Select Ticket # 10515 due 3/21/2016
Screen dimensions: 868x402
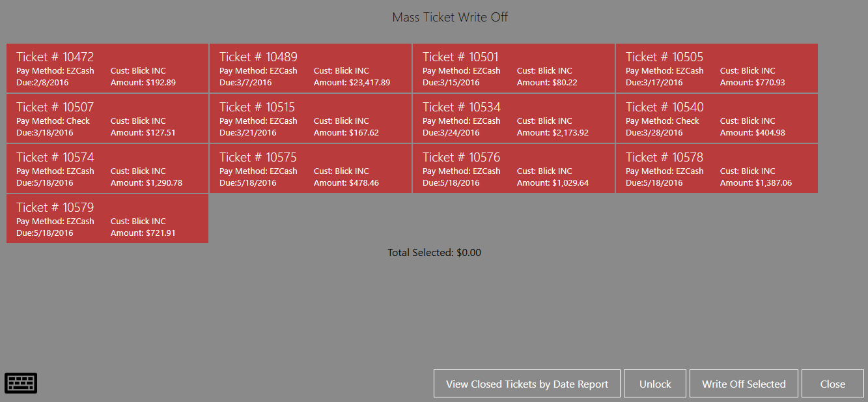[311, 119]
